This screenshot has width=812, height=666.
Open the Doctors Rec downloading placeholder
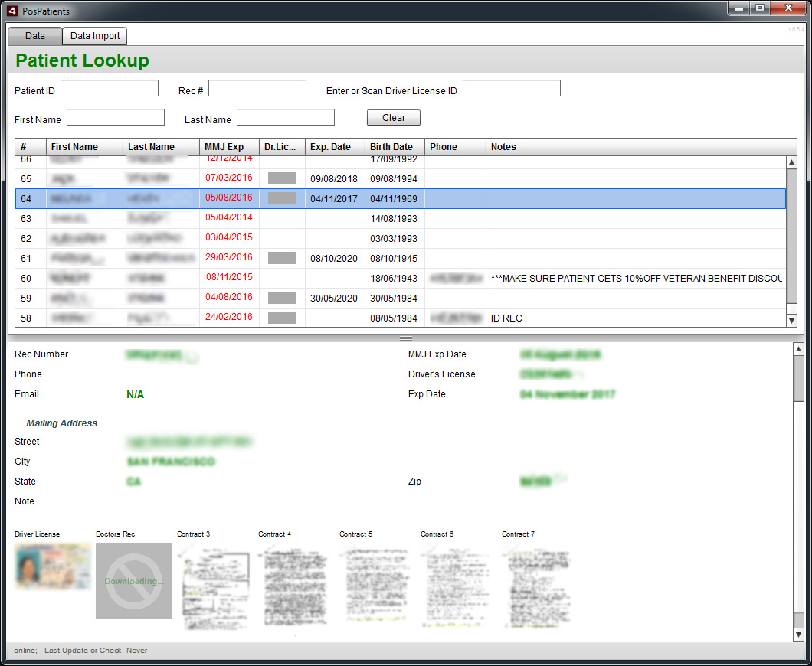click(134, 580)
